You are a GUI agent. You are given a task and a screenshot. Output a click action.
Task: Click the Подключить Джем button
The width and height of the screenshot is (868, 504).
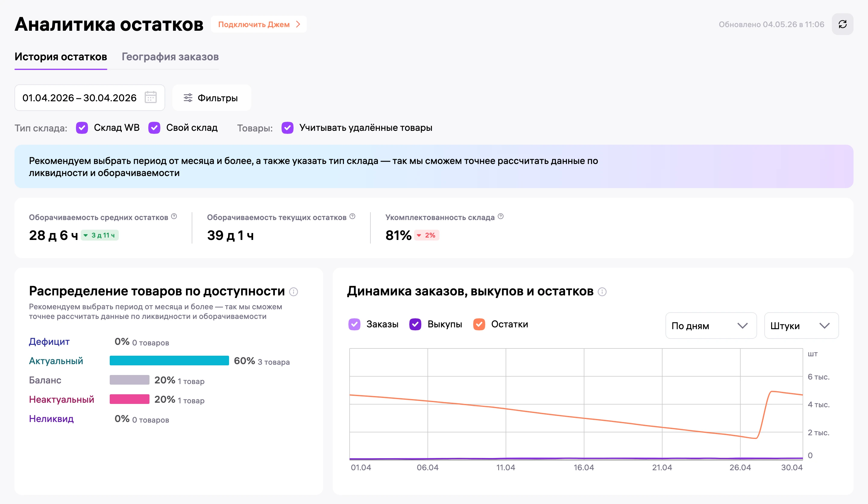(259, 24)
